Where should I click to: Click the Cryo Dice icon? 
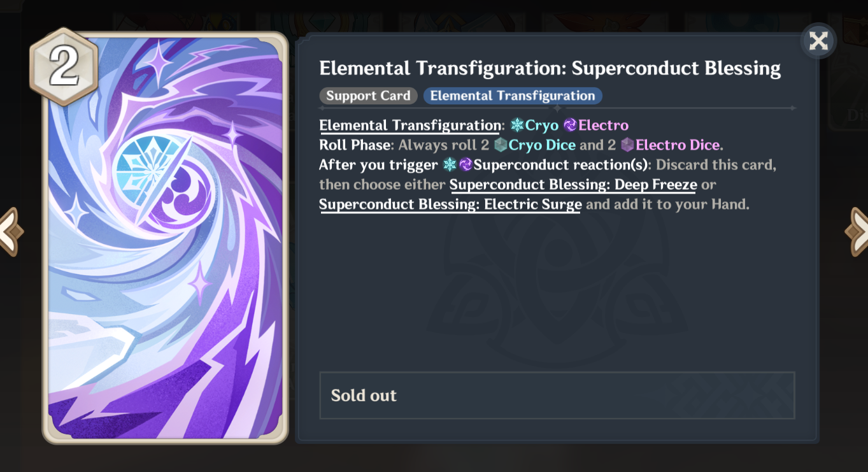[501, 145]
